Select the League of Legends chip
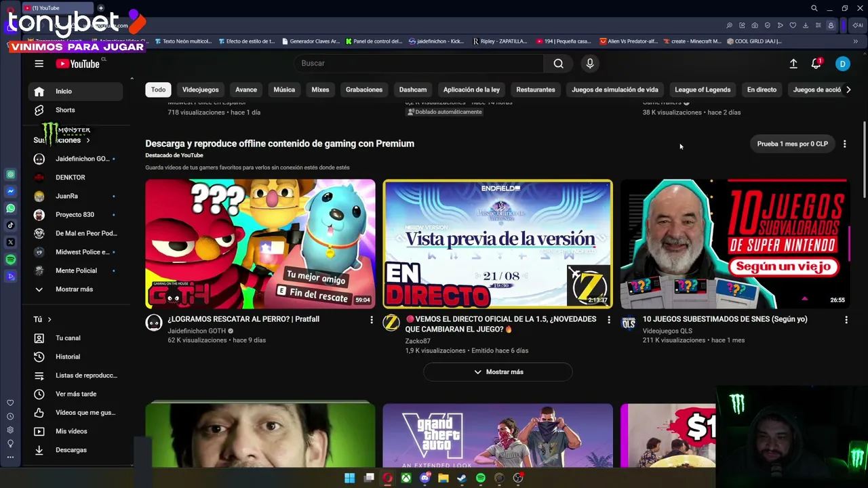Screen dimensions: 868x488 coord(703,89)
